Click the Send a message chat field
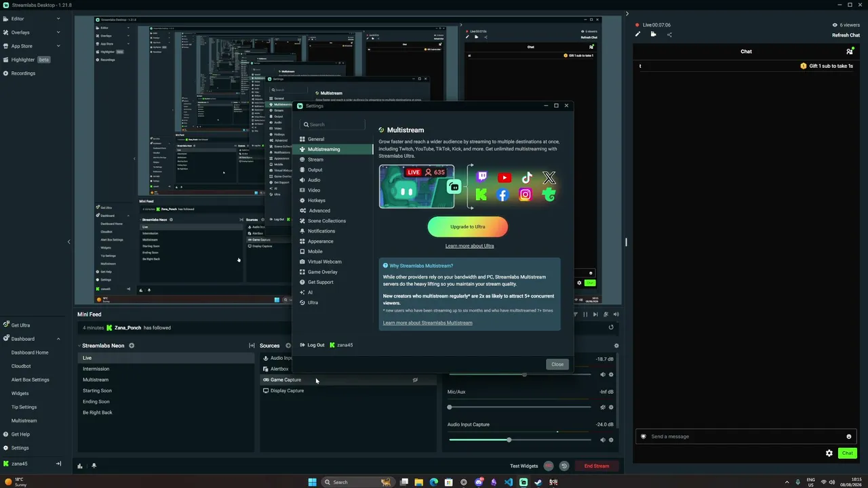 click(x=746, y=436)
